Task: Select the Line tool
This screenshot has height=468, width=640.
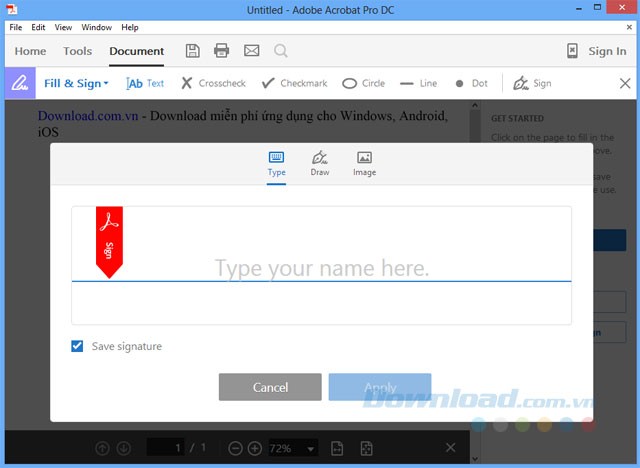Action: point(418,83)
